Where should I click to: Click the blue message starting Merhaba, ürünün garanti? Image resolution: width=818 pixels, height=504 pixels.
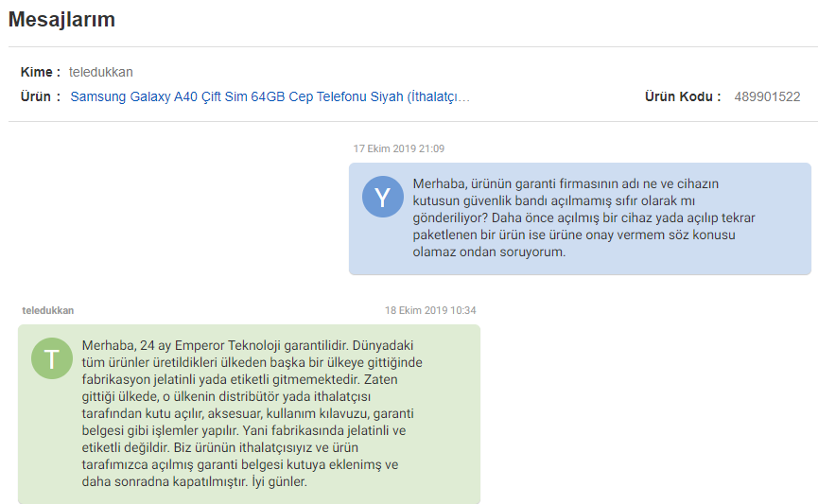point(580,218)
